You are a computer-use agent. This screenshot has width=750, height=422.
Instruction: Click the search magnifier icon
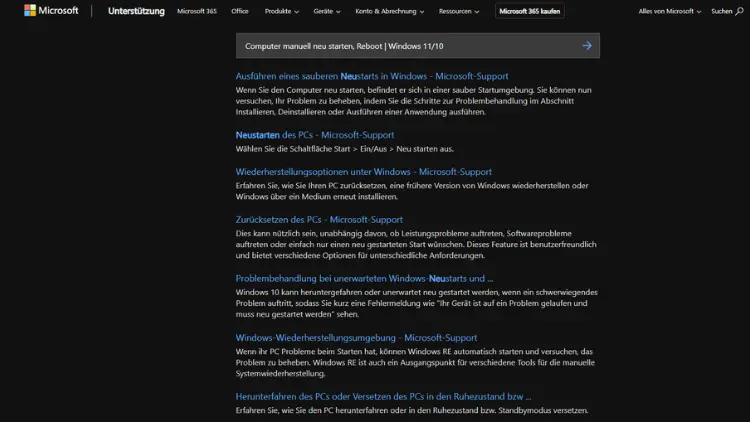[739, 11]
